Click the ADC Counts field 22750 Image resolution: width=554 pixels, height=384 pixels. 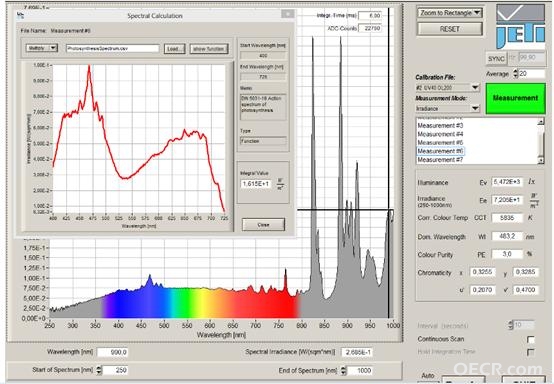[370, 28]
